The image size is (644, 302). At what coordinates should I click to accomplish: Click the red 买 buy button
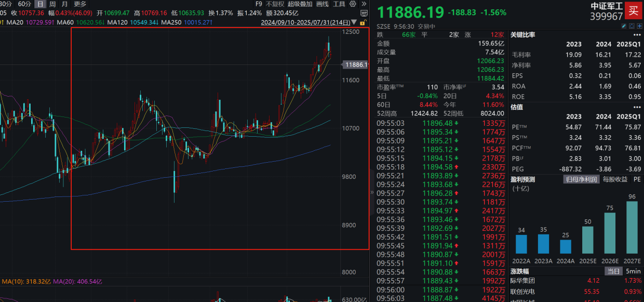click(x=633, y=10)
